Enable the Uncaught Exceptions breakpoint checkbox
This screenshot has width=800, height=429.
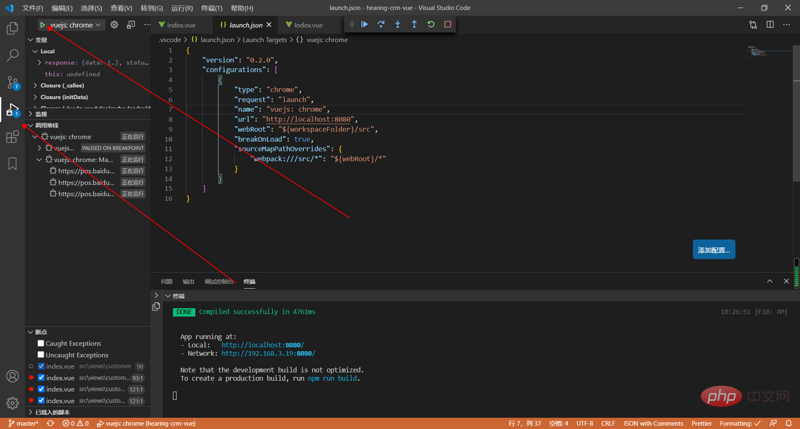pos(41,355)
